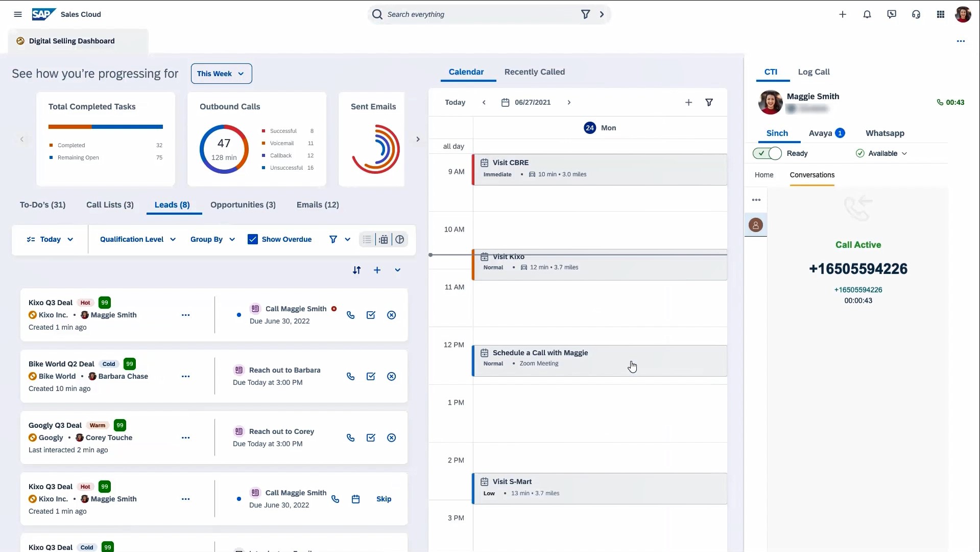Open the Available status dropdown
Image resolution: width=980 pixels, height=552 pixels.
882,153
